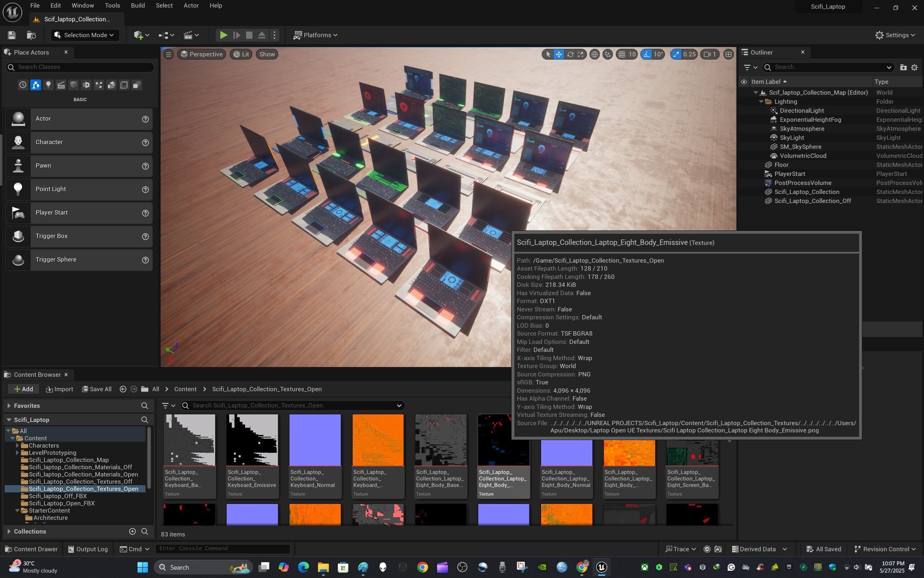Open the Perspective view mode dropdown
This screenshot has width=924, height=578.
202,54
